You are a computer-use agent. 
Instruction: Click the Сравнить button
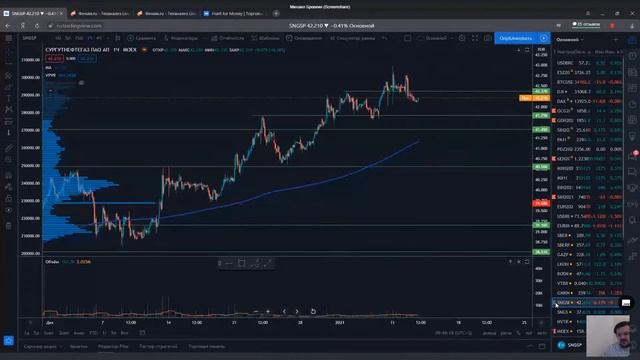pyautogui.click(x=141, y=38)
